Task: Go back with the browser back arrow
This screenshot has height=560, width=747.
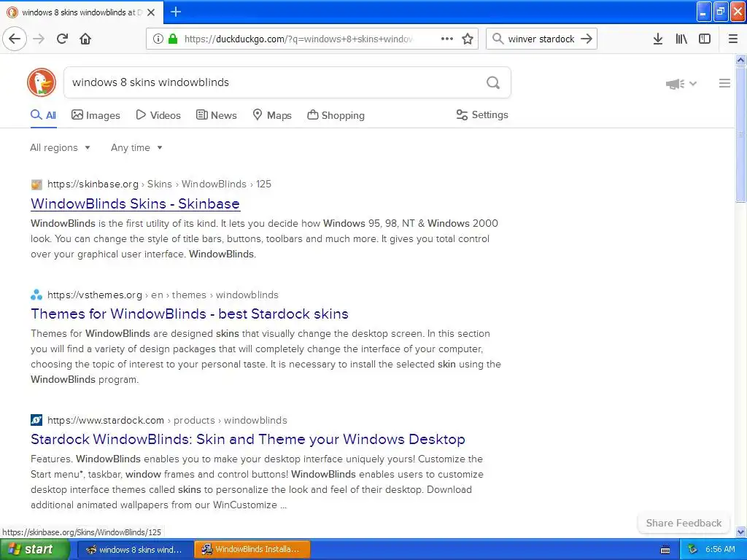Action: [15, 39]
